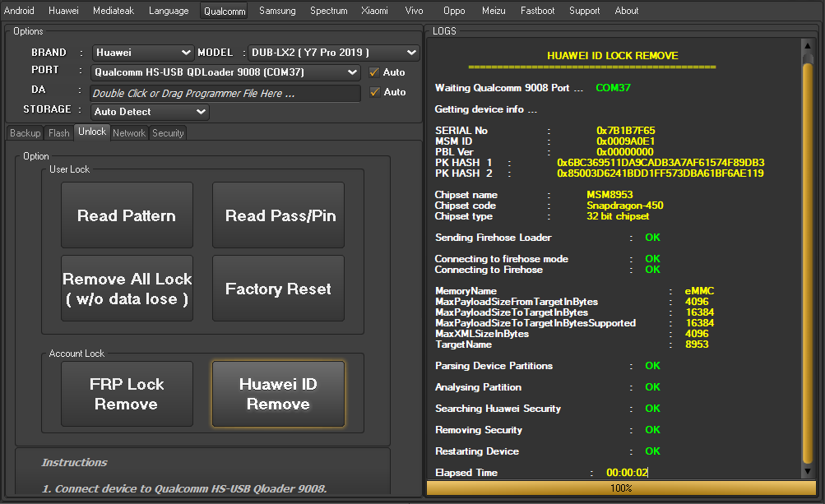The height and width of the screenshot is (504, 825).
Task: Click the Read Pass/Pin button
Action: (x=278, y=215)
